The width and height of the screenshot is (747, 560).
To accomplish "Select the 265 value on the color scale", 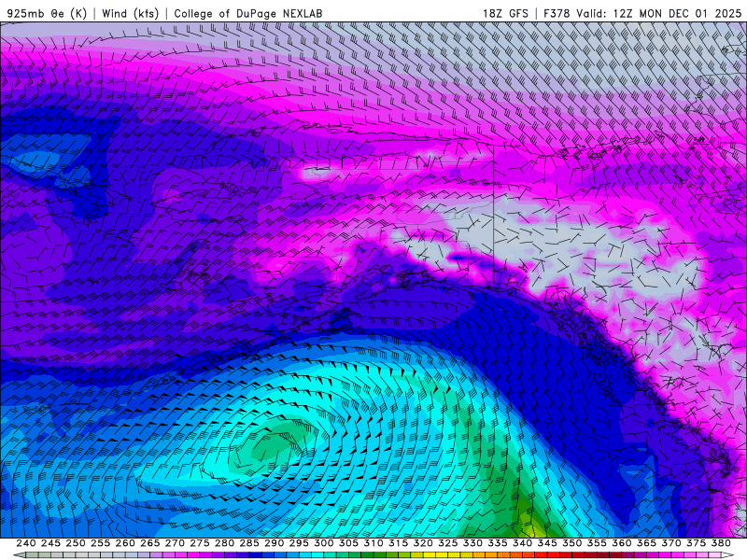I will 149,543.
